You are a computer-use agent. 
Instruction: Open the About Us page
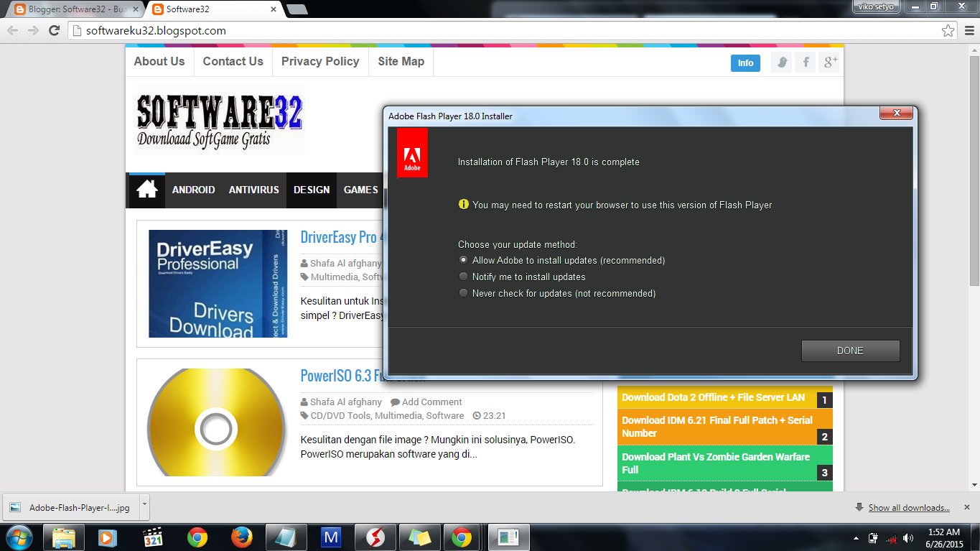[x=159, y=62]
